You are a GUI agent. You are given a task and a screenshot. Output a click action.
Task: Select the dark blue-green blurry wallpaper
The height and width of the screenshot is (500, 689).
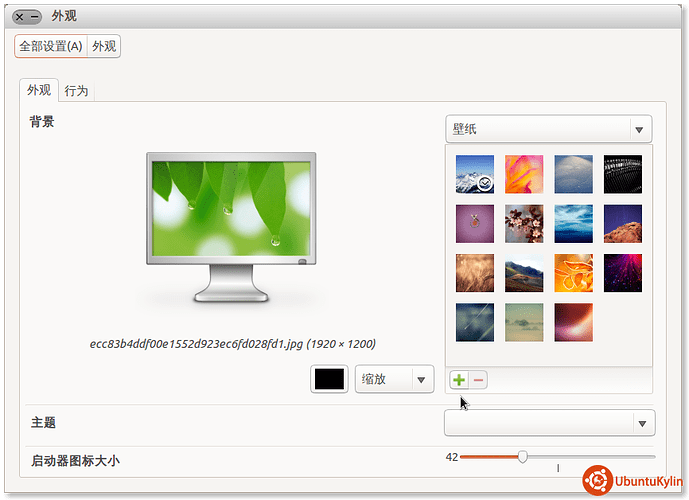point(475,322)
